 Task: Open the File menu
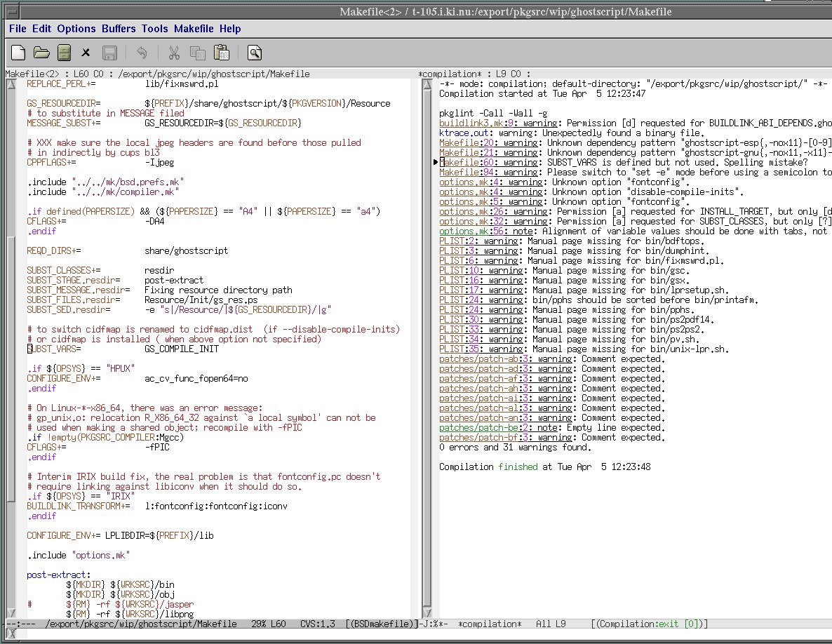(18, 29)
